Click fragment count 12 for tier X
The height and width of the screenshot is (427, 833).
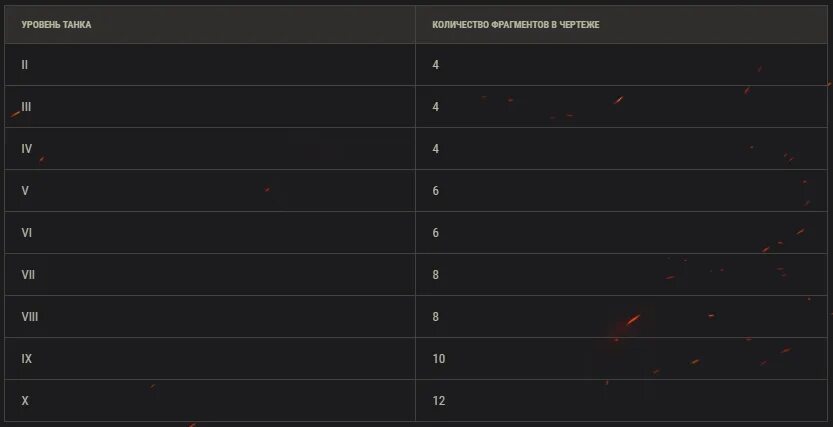click(438, 400)
